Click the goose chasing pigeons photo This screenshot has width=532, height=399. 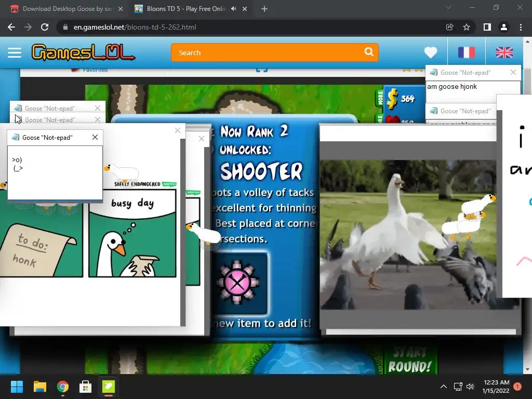(x=407, y=235)
